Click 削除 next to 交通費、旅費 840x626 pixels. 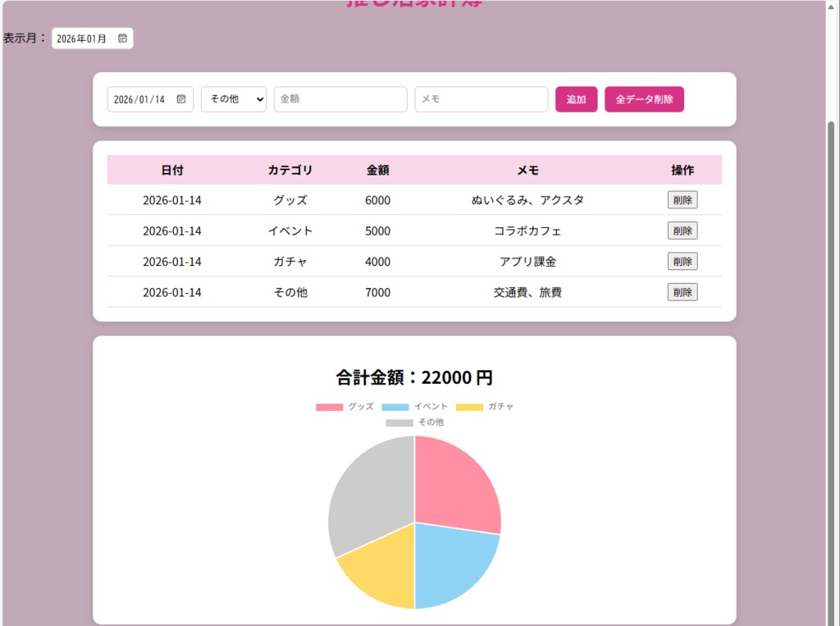point(682,291)
